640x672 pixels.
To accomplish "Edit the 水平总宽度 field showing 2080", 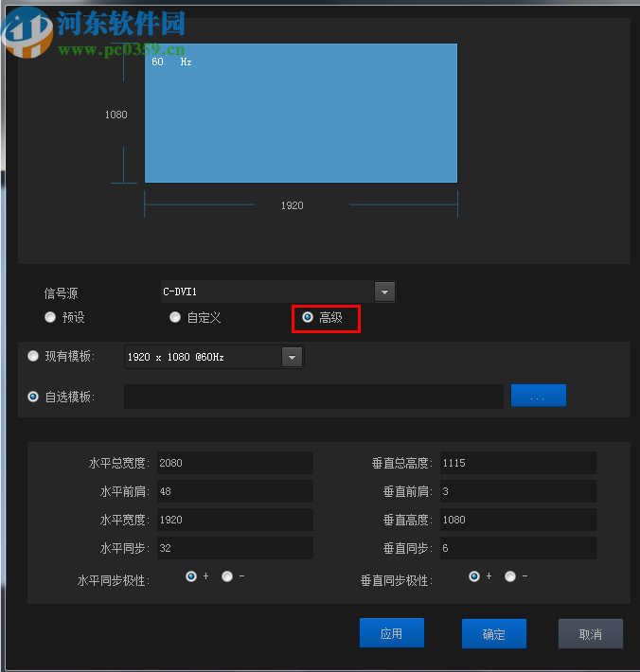I will click(x=235, y=463).
